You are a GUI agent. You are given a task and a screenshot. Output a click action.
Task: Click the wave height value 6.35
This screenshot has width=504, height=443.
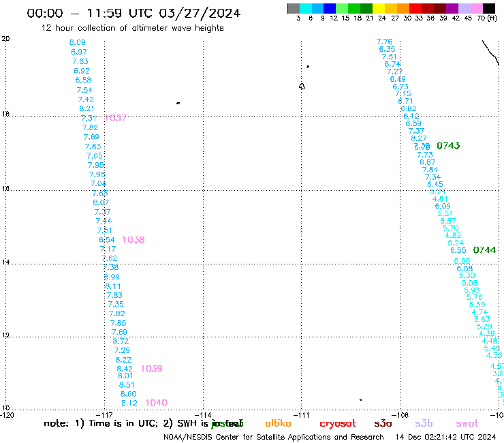coord(387,49)
